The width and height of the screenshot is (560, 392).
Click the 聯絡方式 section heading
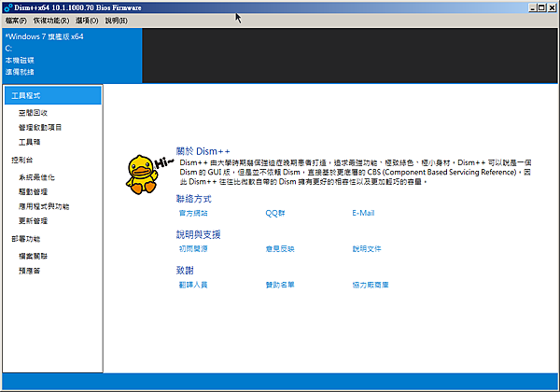pos(194,199)
